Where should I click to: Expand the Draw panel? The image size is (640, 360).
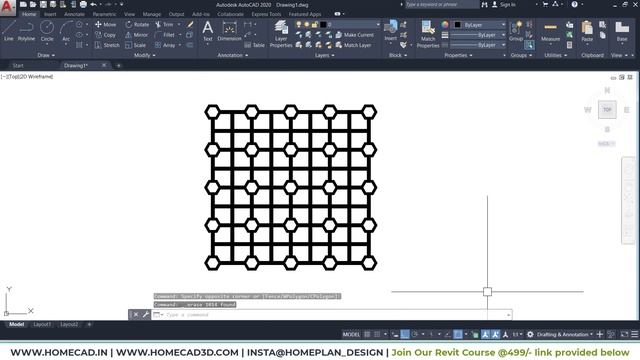[x=46, y=55]
